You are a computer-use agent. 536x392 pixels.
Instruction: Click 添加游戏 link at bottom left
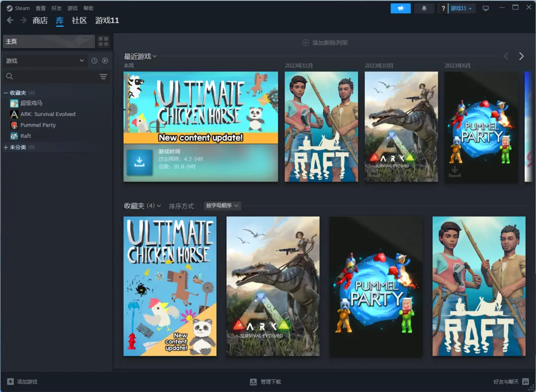(x=27, y=382)
